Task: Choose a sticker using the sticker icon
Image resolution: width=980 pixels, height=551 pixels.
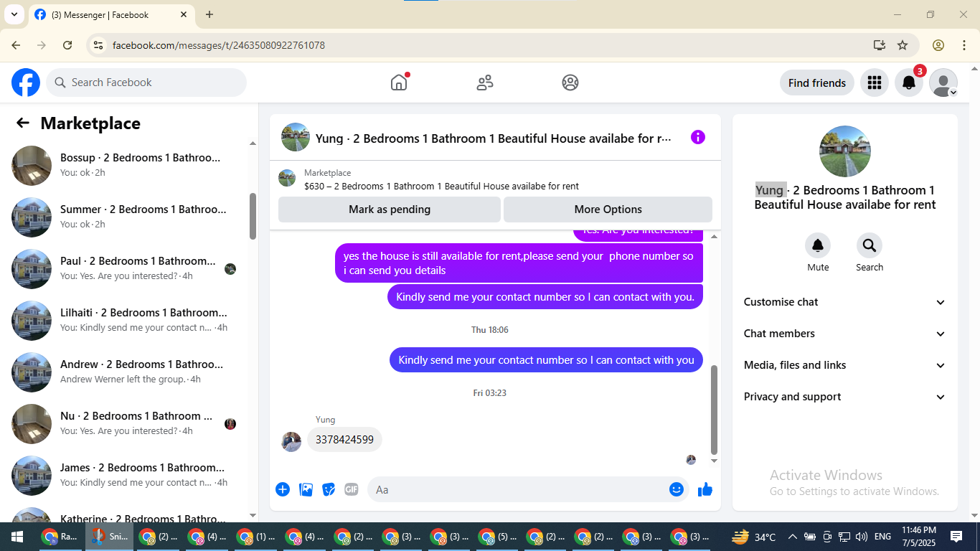Action: (329, 489)
